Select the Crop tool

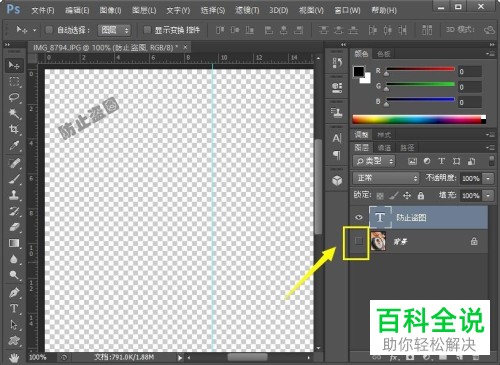pyautogui.click(x=14, y=129)
